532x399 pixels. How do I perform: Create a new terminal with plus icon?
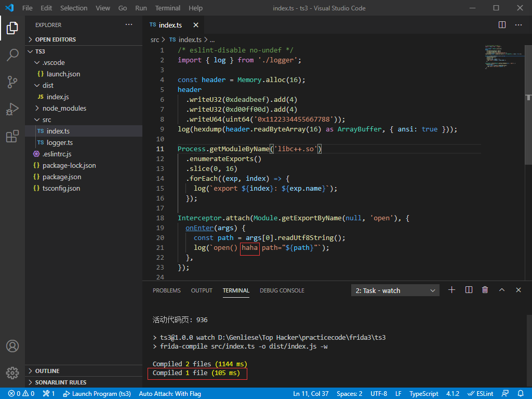pos(451,290)
